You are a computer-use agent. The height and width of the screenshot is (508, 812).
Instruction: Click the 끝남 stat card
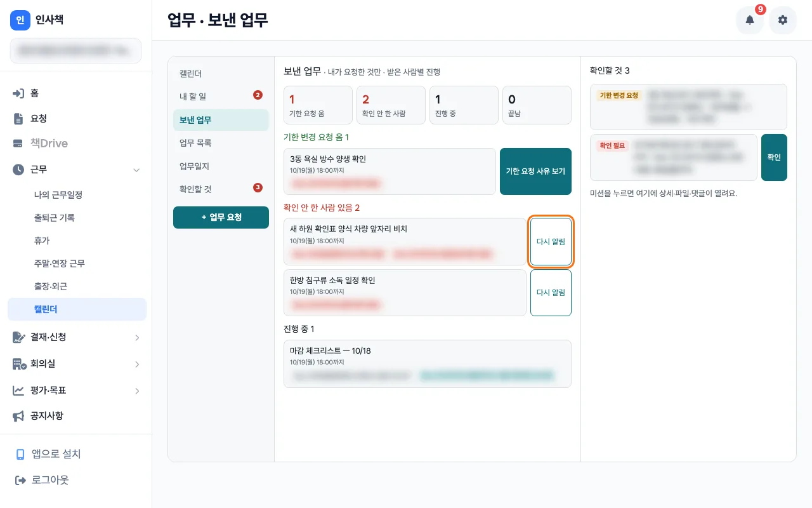tap(537, 105)
